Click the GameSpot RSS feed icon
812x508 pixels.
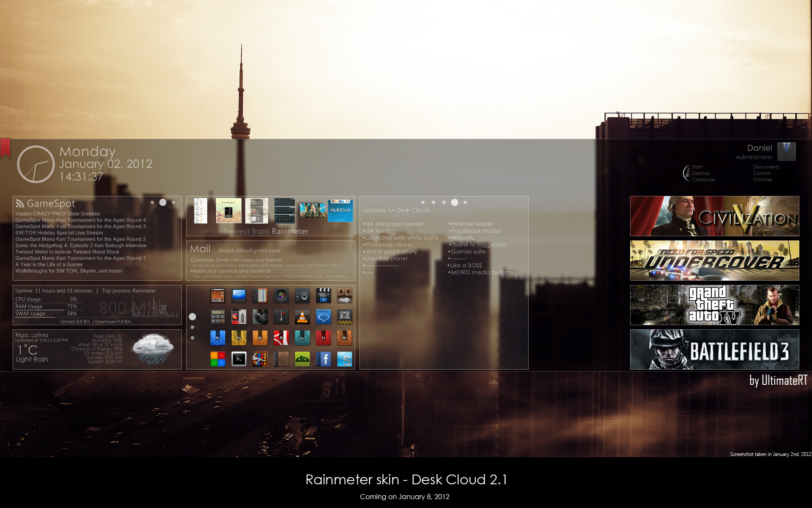point(20,204)
